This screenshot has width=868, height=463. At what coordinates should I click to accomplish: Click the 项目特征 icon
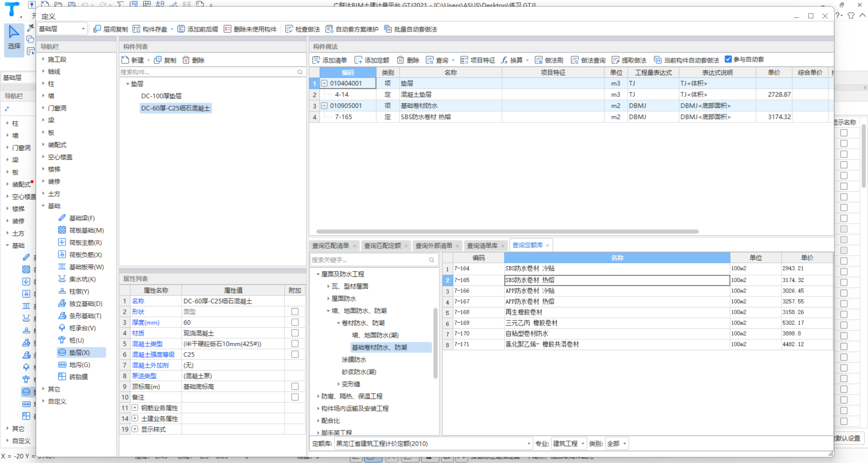[464, 60]
